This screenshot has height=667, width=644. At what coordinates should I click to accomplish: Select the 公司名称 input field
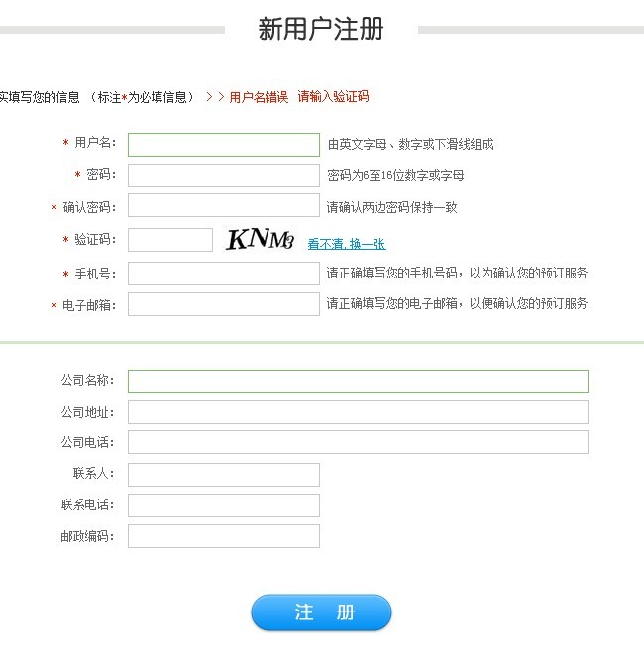click(357, 382)
